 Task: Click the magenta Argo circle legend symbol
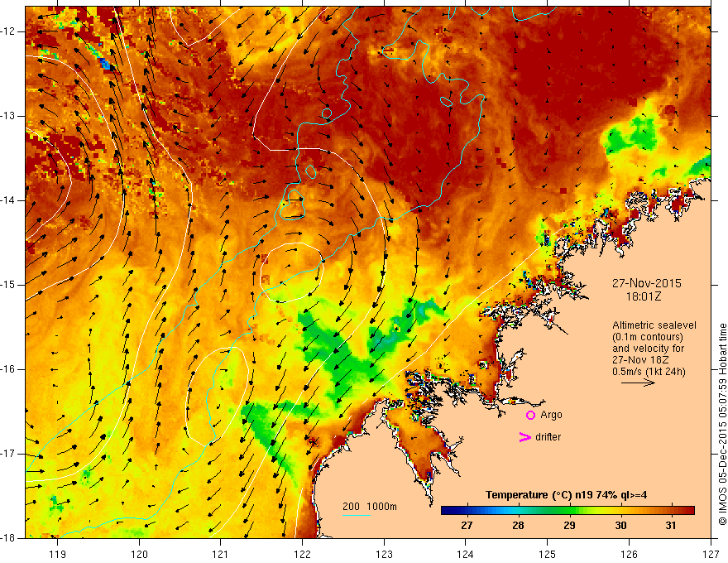tap(530, 415)
